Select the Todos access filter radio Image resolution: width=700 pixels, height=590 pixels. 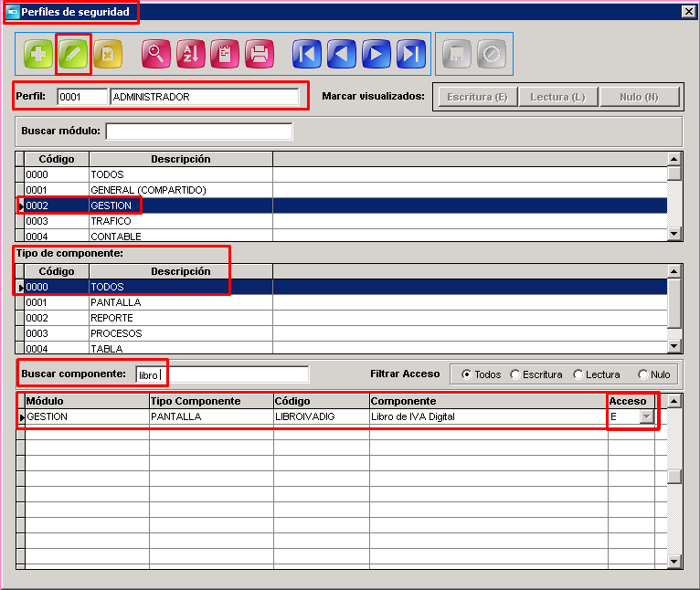(x=467, y=374)
